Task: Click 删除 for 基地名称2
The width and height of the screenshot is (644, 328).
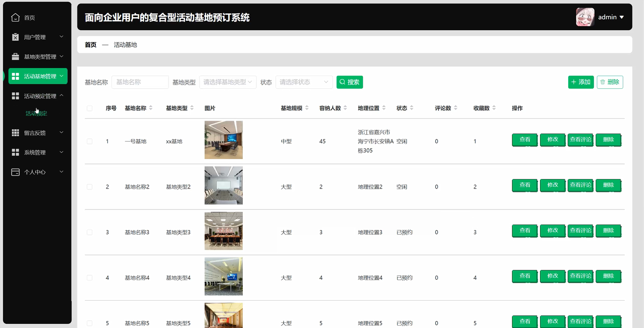Action: [x=608, y=185]
